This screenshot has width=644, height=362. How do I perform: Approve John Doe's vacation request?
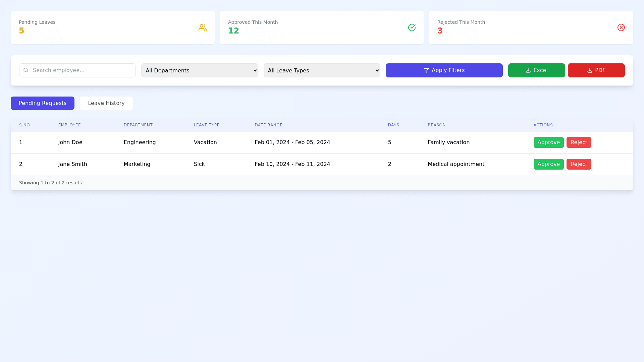coord(548,142)
